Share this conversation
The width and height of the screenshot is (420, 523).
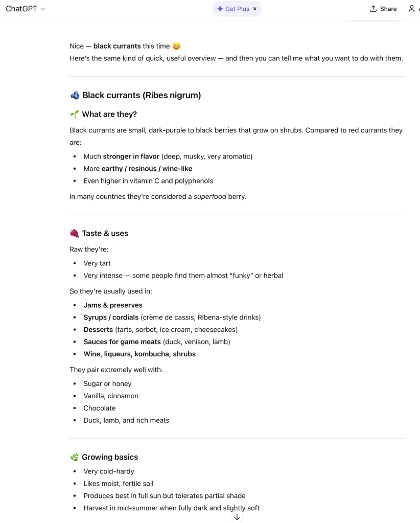383,9
